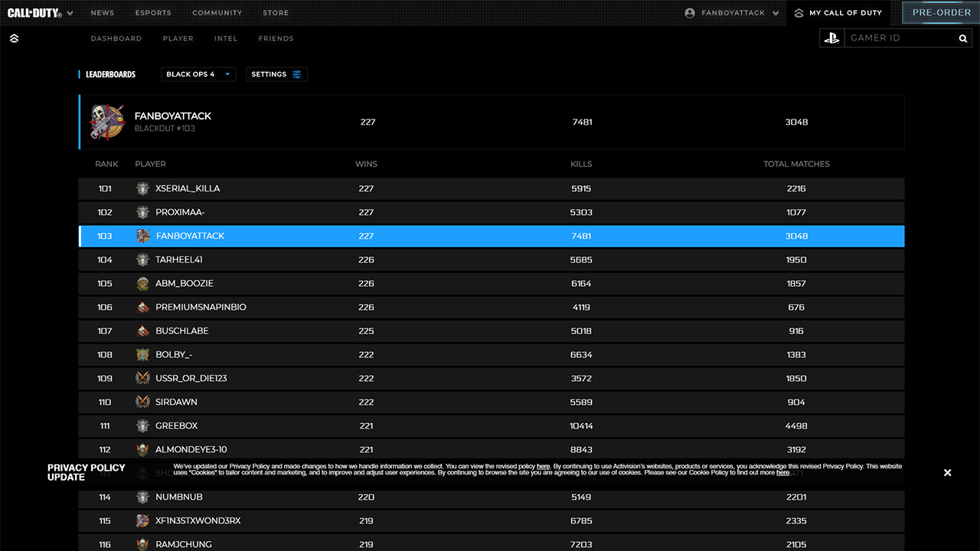This screenshot has width=980, height=551.
Task: Click the FANBOYATTACK skull emblem in header card
Action: pyautogui.click(x=107, y=122)
